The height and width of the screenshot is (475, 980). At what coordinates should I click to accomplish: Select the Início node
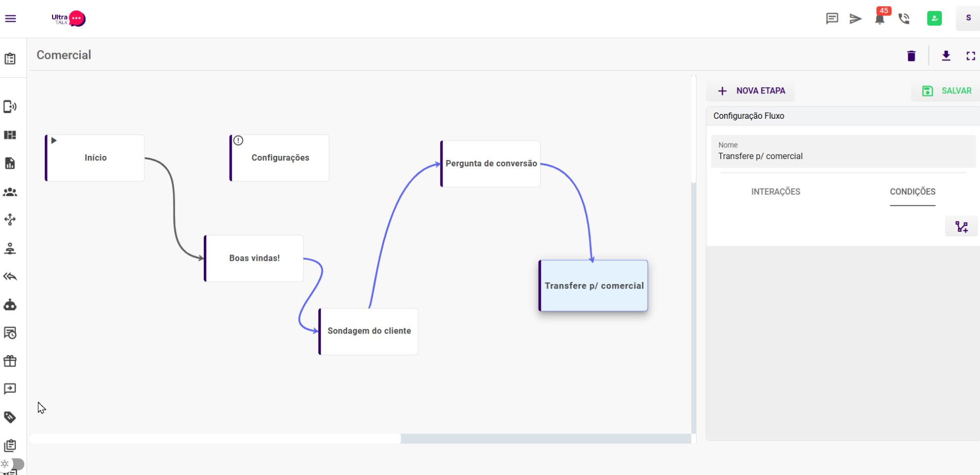[95, 158]
